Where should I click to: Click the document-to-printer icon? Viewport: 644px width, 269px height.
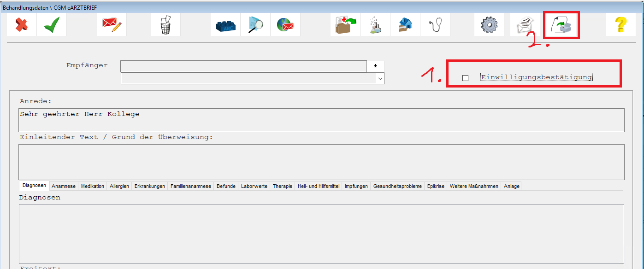[561, 25]
